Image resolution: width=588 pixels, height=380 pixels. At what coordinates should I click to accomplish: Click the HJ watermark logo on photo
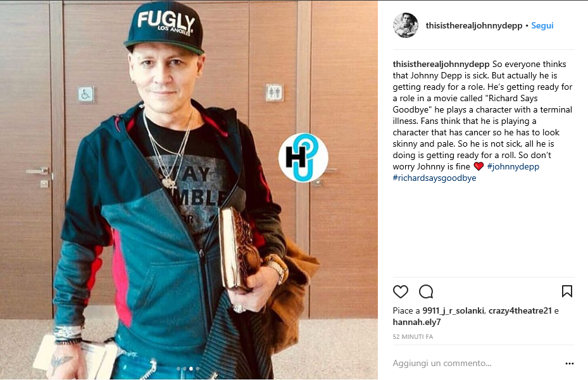tap(303, 157)
